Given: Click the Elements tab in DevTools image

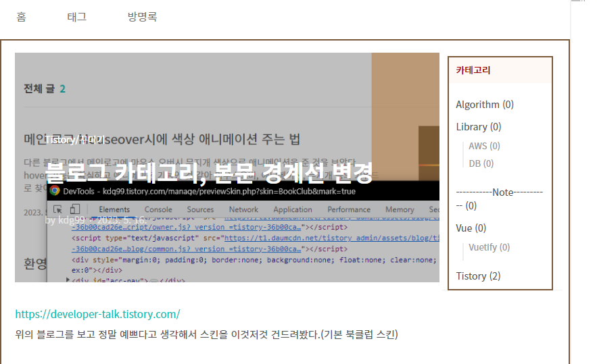Looking at the screenshot, I should pos(114,209).
